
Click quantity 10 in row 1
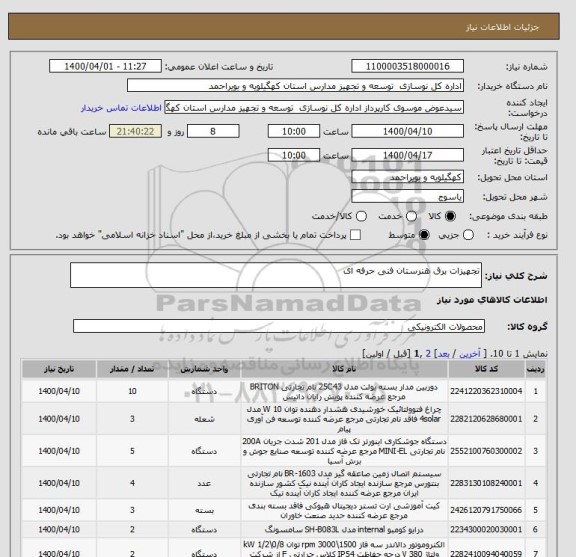pos(132,391)
